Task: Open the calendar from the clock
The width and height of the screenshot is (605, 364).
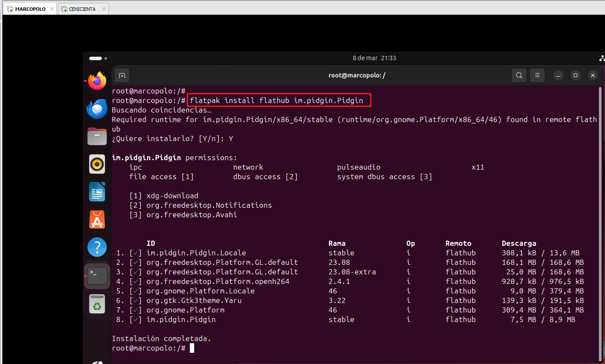Action: (374, 58)
